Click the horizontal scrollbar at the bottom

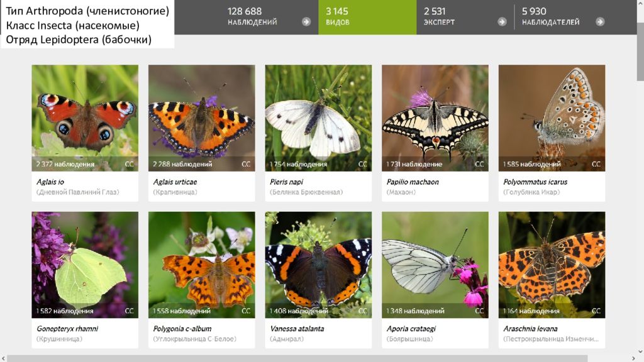(x=297, y=359)
